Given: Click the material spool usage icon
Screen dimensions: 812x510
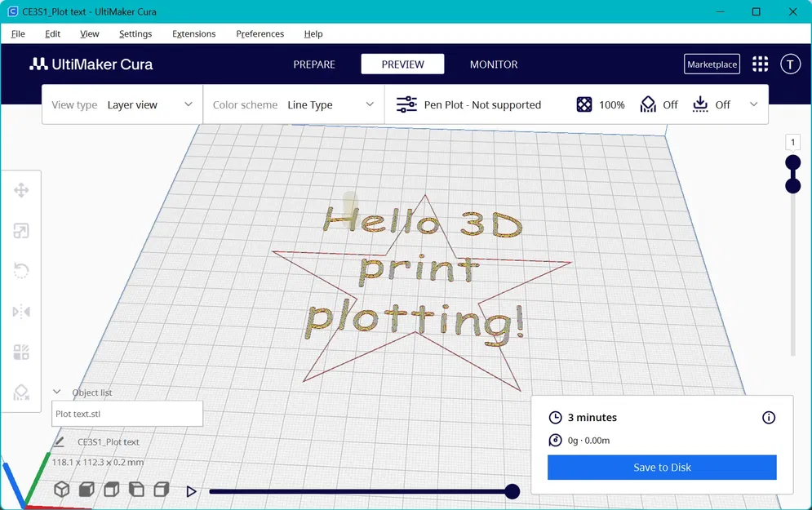Looking at the screenshot, I should (555, 440).
